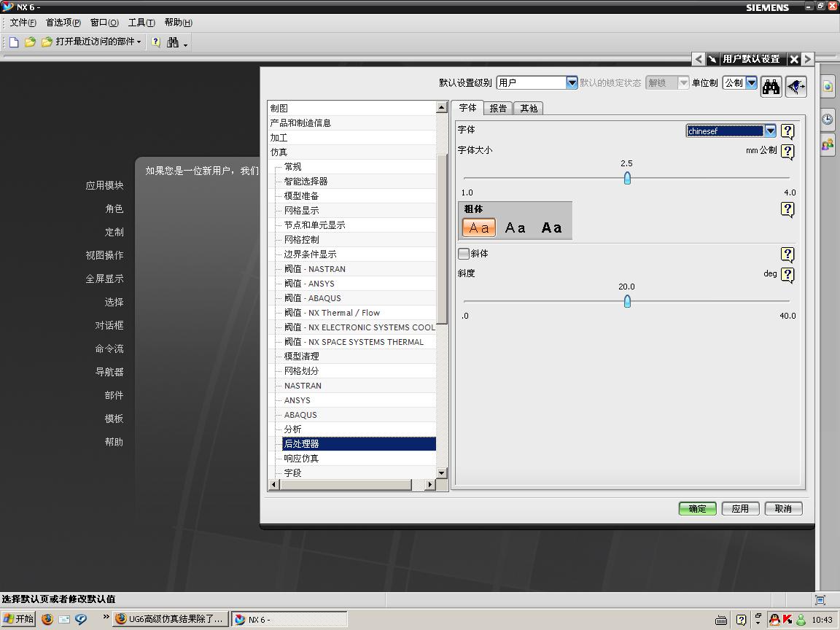
Task: Click the 取消 Cancel button
Action: coord(783,508)
